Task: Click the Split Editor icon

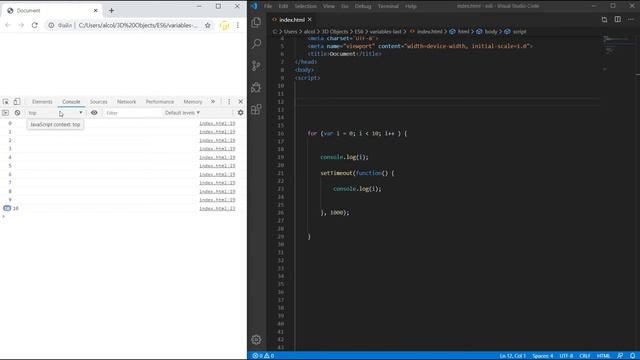Action: click(x=618, y=20)
